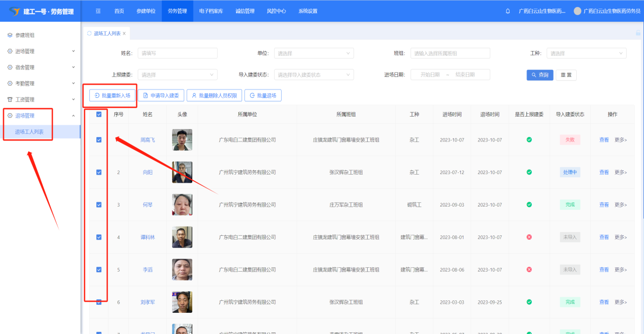Click 参建班组 sidebar menu item

click(x=25, y=35)
